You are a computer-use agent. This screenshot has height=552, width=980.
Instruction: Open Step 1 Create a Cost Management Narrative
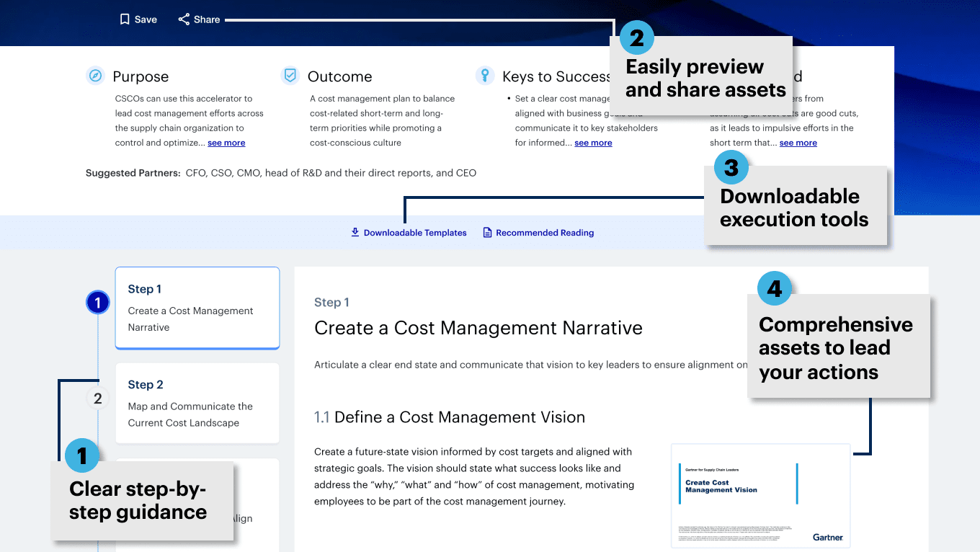tap(197, 308)
